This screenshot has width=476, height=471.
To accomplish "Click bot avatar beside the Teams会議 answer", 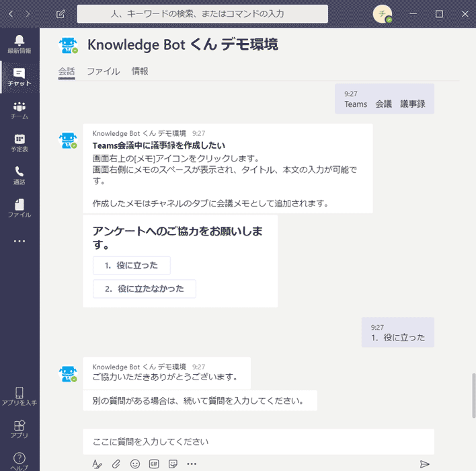I will coord(68,141).
